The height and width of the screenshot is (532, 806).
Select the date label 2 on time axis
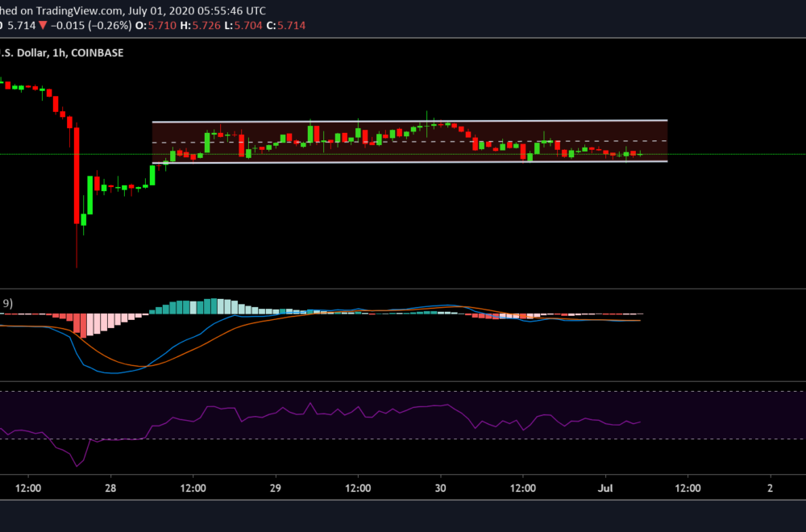pyautogui.click(x=770, y=488)
